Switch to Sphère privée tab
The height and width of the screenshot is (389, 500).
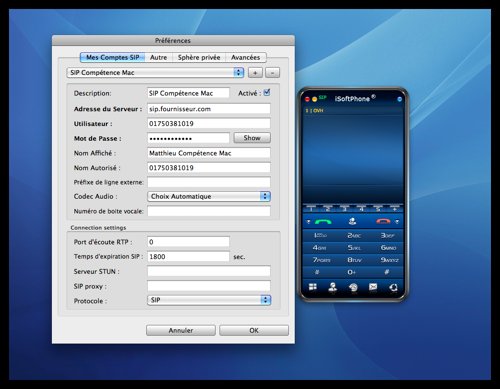coord(199,57)
